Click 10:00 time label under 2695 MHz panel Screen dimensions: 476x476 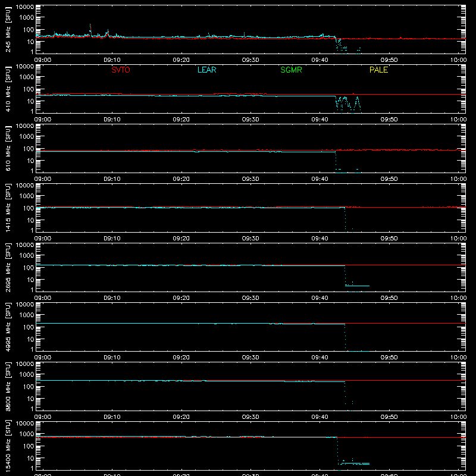point(458,298)
